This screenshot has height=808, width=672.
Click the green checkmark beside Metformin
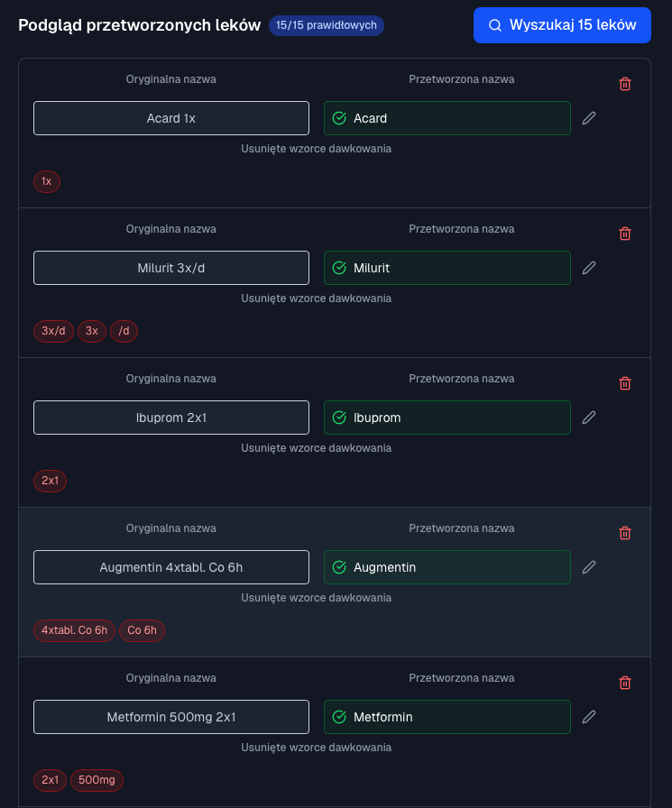(339, 717)
